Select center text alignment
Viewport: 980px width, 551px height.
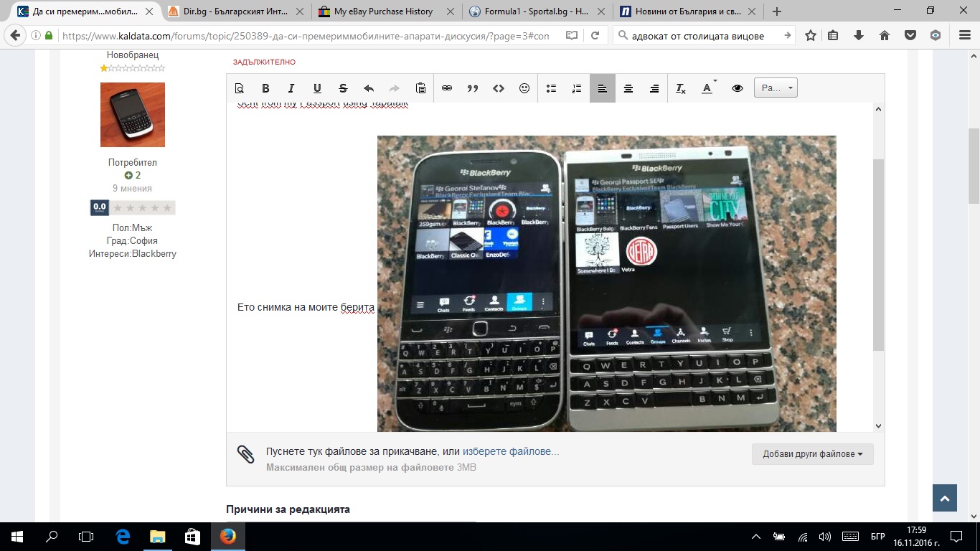628,88
